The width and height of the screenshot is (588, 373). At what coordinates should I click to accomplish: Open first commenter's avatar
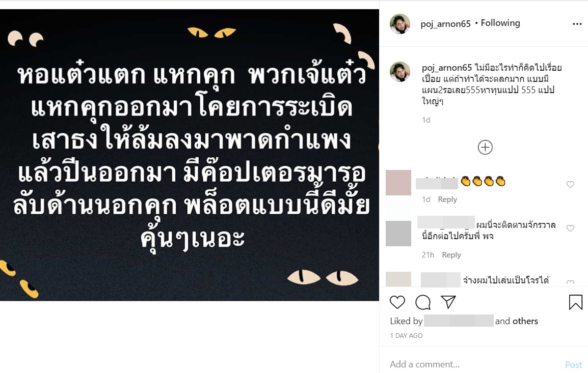pyautogui.click(x=398, y=182)
